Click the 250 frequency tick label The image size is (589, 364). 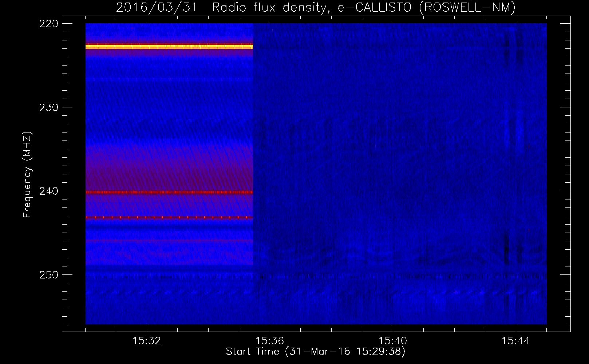(x=48, y=275)
